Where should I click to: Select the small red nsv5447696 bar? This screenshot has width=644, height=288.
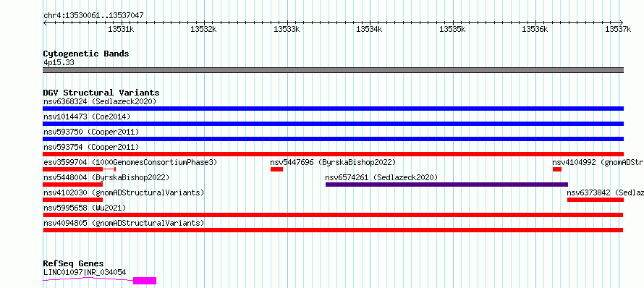point(277,169)
